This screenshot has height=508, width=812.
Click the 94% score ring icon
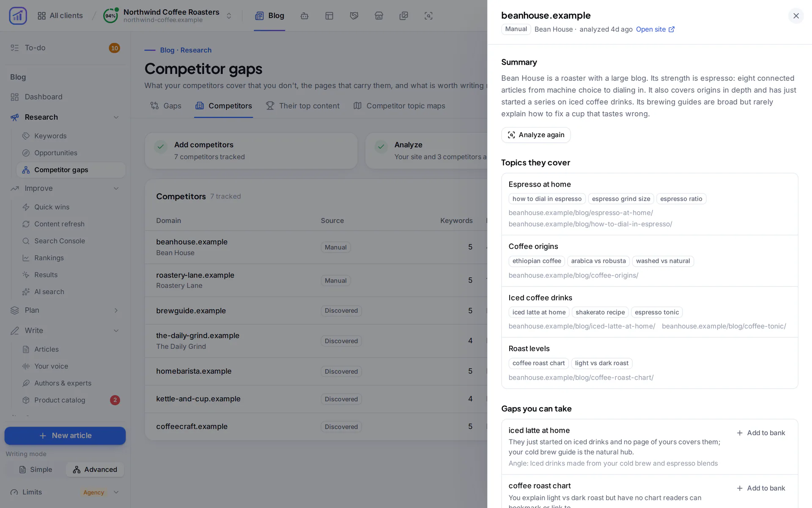[110, 16]
